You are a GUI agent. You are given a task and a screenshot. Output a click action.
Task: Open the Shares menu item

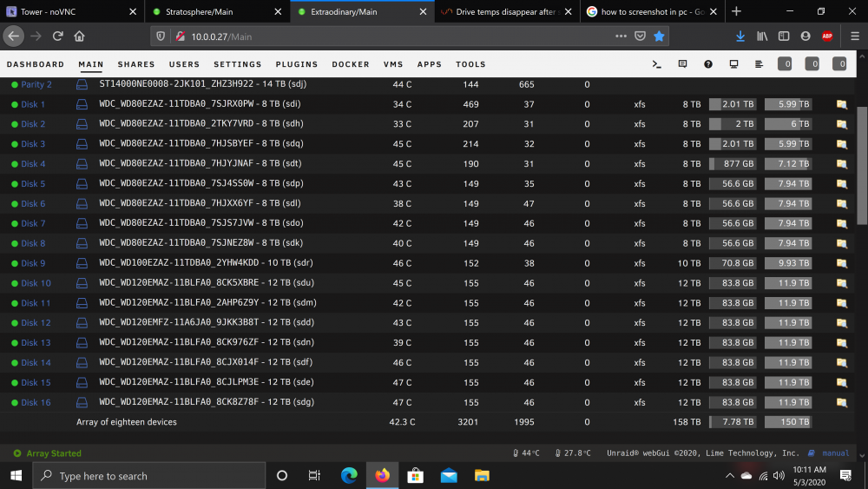pyautogui.click(x=136, y=64)
